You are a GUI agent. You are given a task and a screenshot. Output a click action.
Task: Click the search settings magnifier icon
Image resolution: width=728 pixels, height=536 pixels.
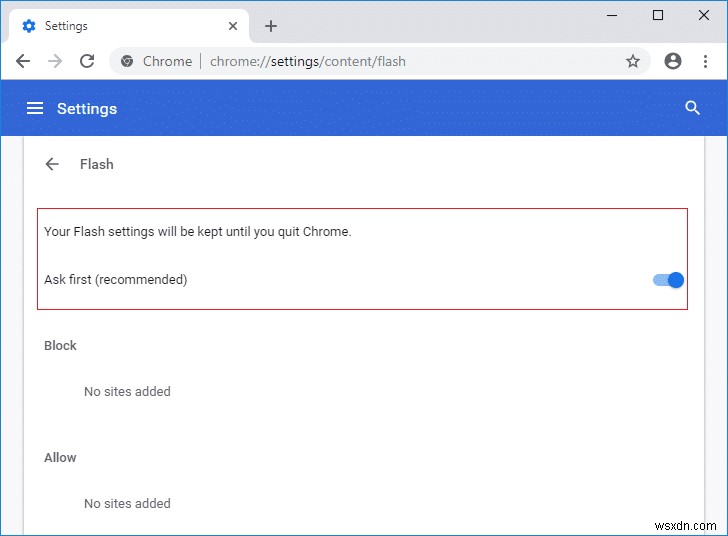pyautogui.click(x=692, y=108)
